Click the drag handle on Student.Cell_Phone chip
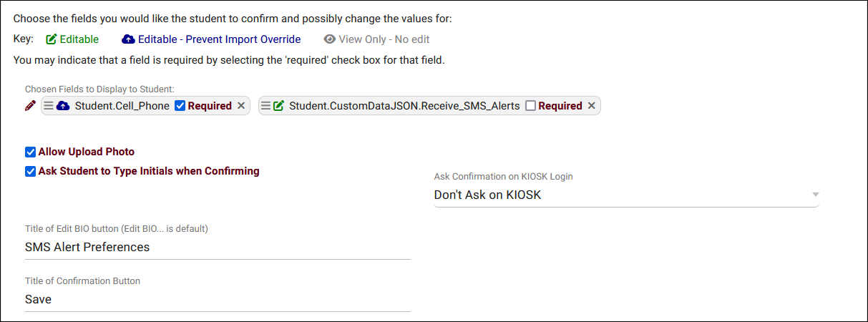Screen dimensions: 868x322 pyautogui.click(x=49, y=106)
